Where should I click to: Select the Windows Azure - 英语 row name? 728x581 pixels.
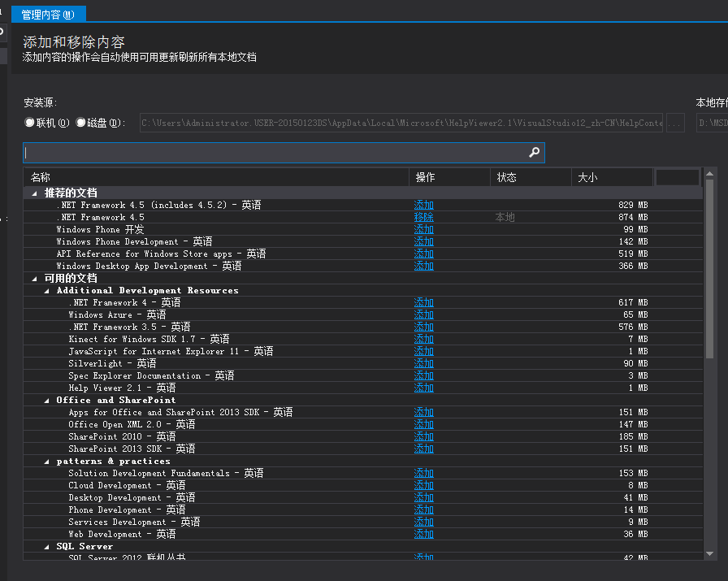[117, 314]
